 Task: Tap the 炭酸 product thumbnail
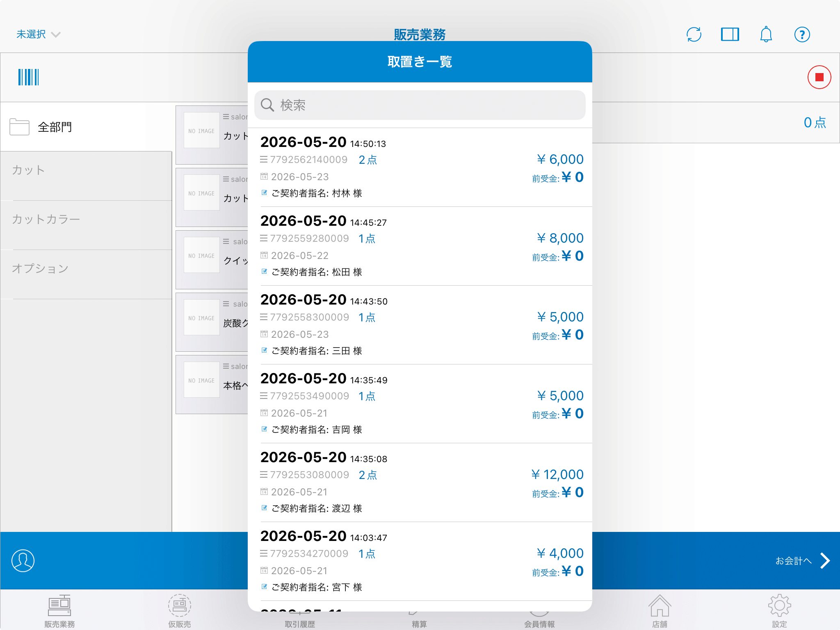tap(201, 317)
